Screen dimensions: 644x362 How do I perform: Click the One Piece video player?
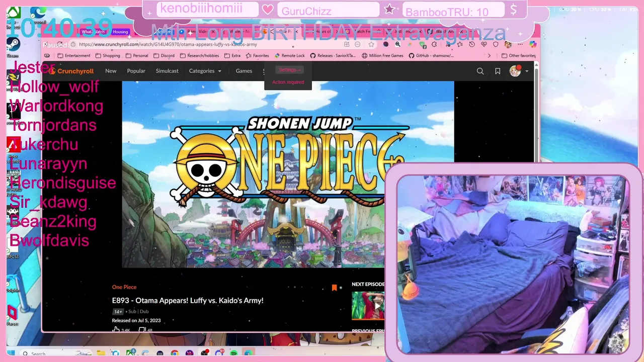pyautogui.click(x=288, y=174)
